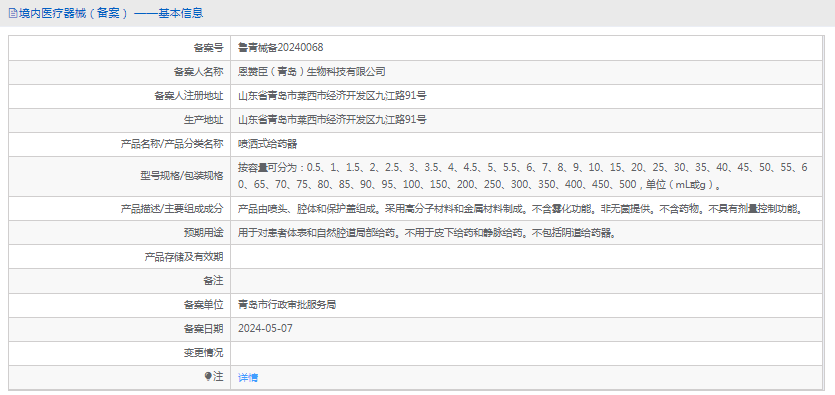Click the 备案单位 label
The width and height of the screenshot is (835, 395).
tap(203, 305)
